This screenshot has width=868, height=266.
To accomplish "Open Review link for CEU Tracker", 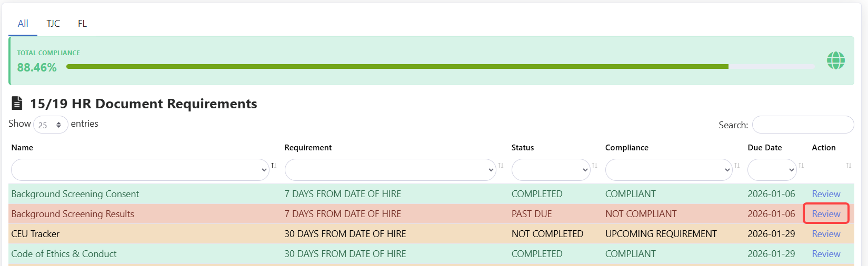I will (826, 234).
